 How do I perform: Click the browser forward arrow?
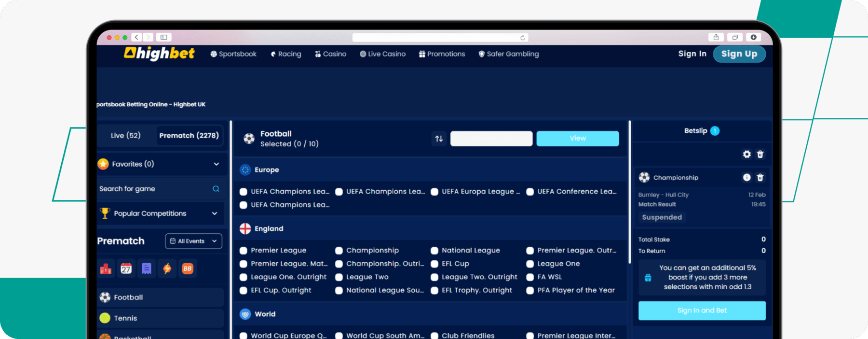[148, 37]
